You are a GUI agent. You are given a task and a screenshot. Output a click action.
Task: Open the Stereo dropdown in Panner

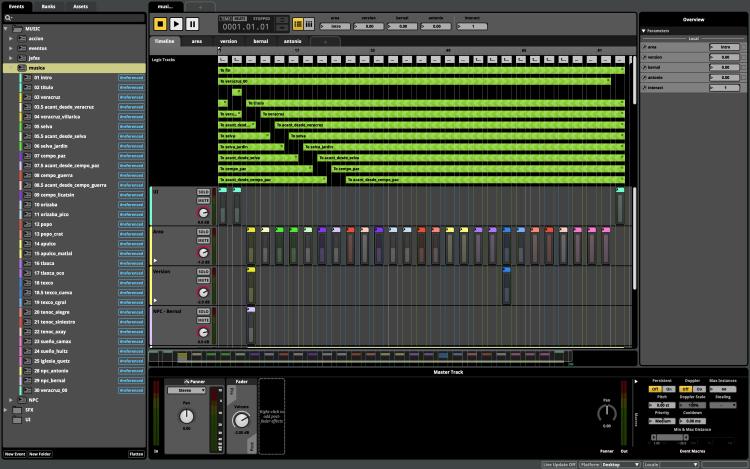tap(186, 391)
